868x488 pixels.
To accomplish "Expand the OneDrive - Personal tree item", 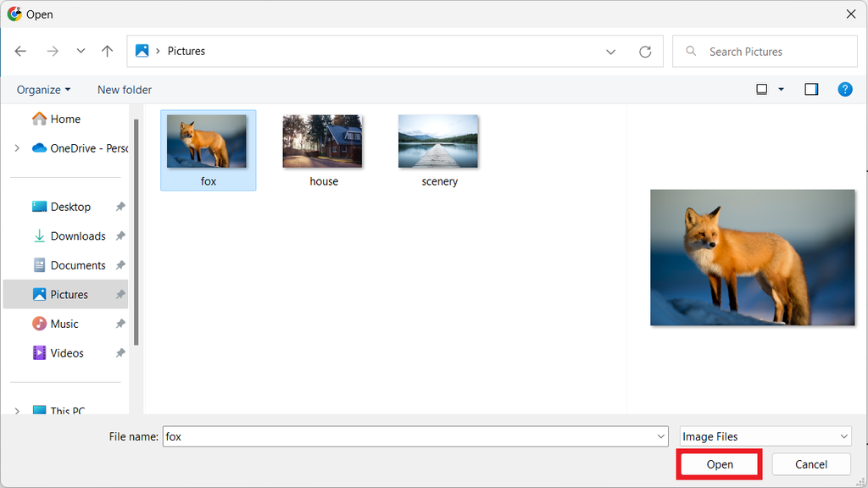I will [x=17, y=147].
